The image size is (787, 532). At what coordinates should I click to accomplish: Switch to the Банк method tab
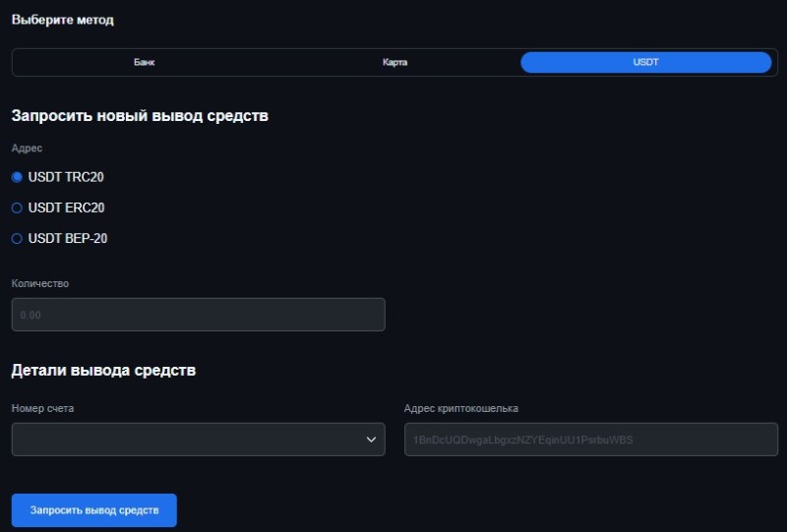(145, 62)
